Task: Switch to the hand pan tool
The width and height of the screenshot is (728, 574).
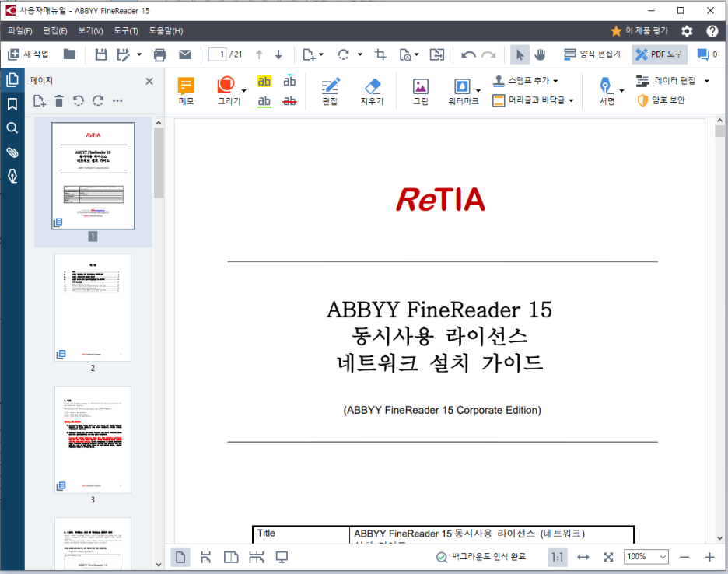Action: (540, 54)
